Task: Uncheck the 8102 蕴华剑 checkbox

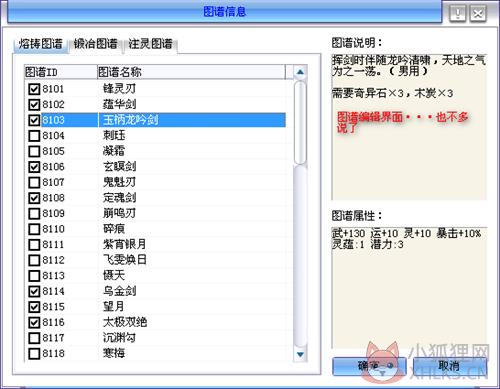Action: (34, 105)
